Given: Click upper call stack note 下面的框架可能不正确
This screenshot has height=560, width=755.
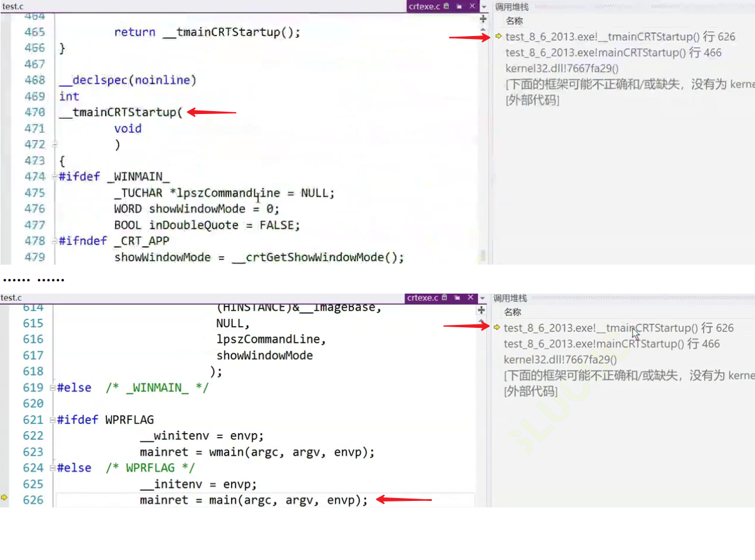Looking at the screenshot, I should point(630,84).
